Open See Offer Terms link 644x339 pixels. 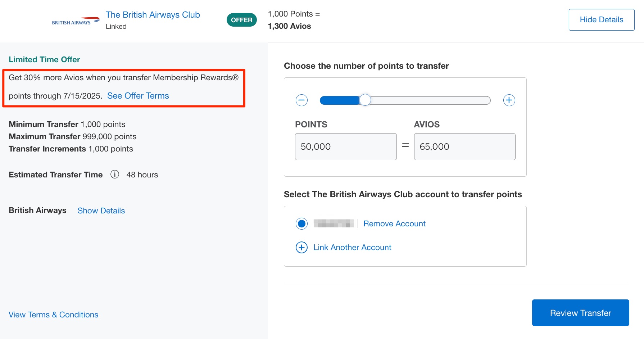click(138, 96)
